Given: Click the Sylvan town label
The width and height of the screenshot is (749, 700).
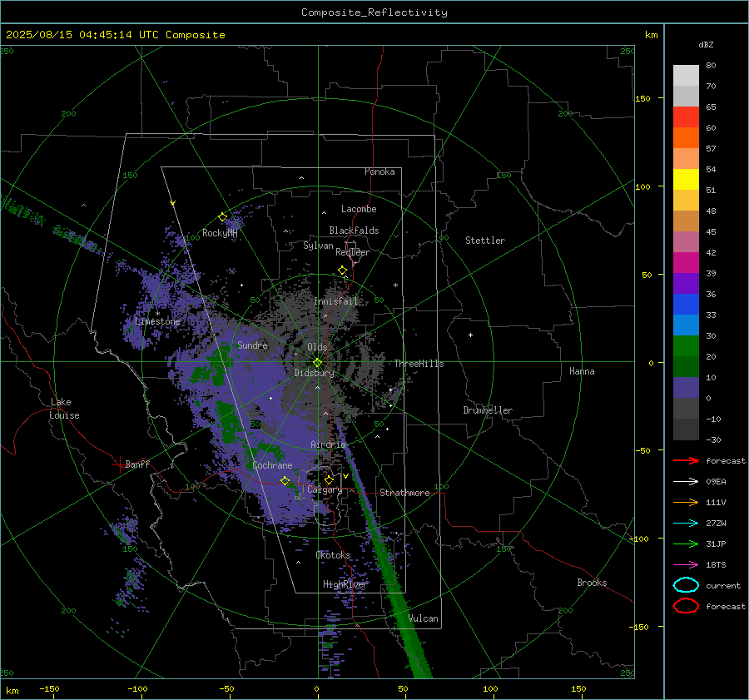Looking at the screenshot, I should (x=318, y=246).
